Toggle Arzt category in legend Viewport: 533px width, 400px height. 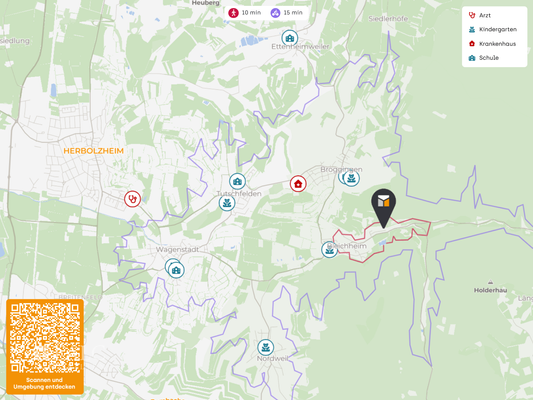pos(480,15)
